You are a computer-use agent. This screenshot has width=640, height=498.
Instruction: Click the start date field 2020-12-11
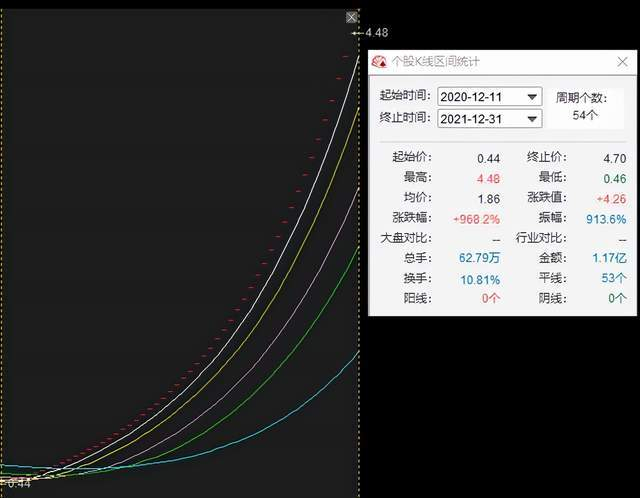pos(490,97)
